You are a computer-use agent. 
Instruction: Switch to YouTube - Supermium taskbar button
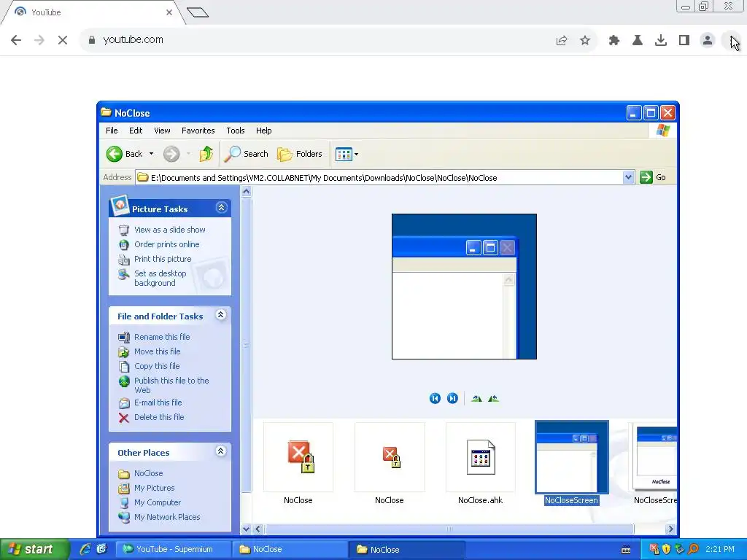click(173, 549)
